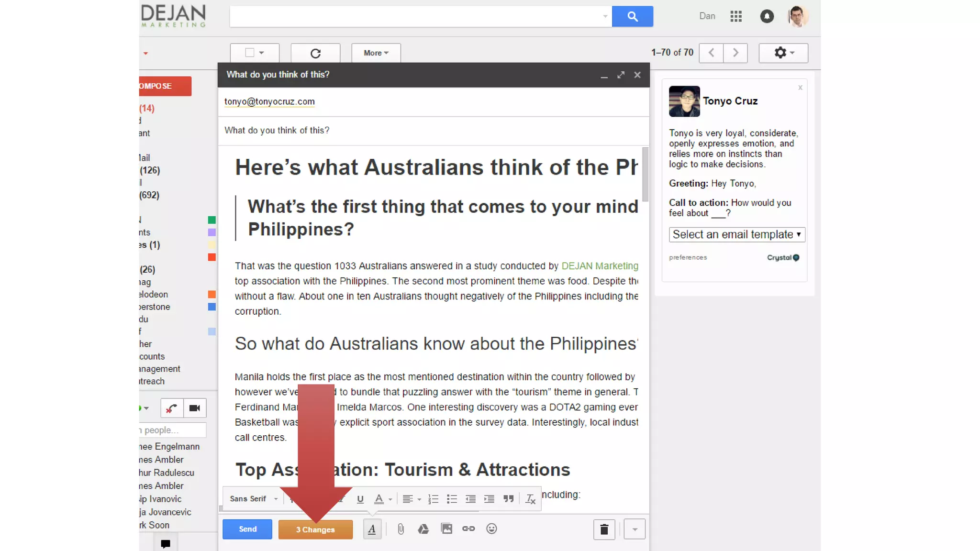Toggle formatting options button

[x=372, y=529]
